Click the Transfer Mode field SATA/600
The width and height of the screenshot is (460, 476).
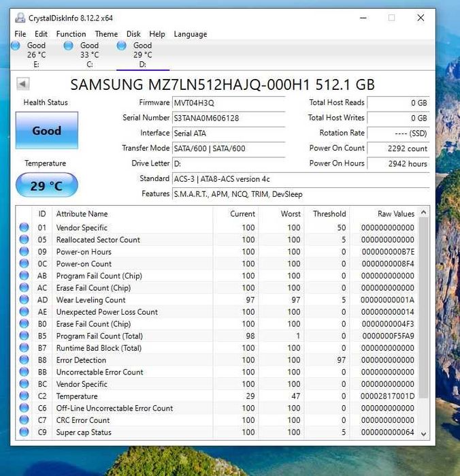229,148
